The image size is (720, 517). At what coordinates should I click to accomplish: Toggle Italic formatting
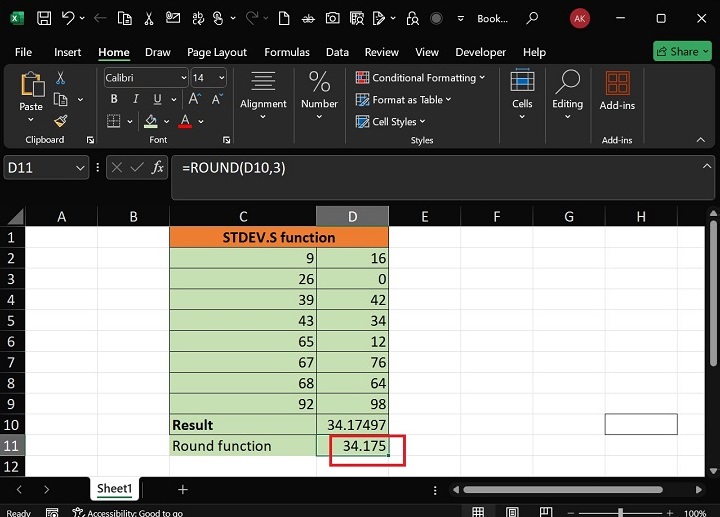135,99
